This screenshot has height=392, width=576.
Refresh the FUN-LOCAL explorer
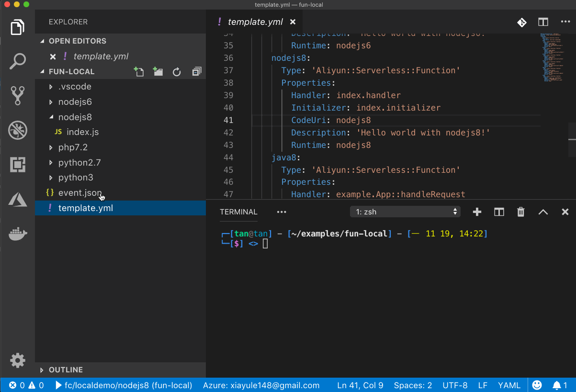pyautogui.click(x=177, y=72)
